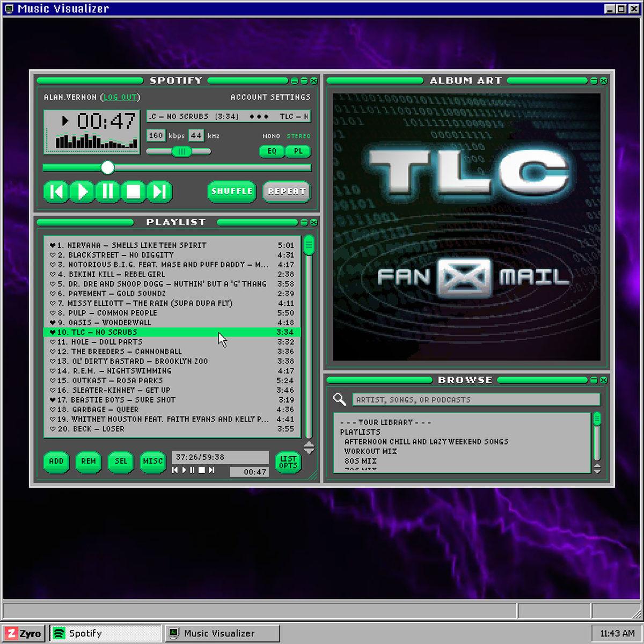Image resolution: width=644 pixels, height=644 pixels.
Task: Open the Misc playlist options
Action: (153, 462)
